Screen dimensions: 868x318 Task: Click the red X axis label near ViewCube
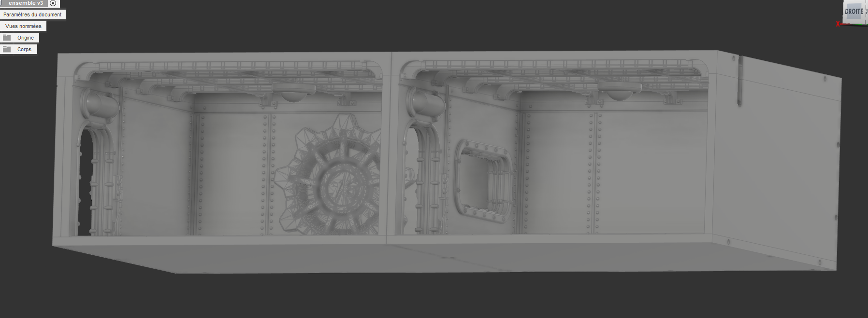[x=838, y=24]
